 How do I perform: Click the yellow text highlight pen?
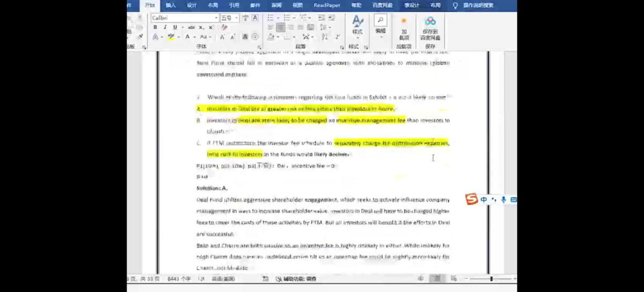(171, 37)
